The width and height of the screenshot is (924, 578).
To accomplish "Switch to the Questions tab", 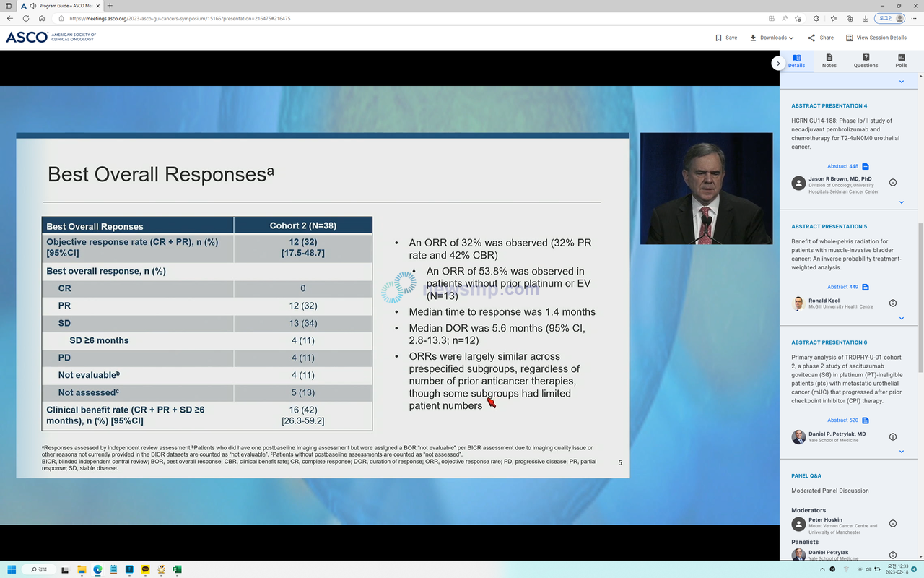I will point(866,61).
